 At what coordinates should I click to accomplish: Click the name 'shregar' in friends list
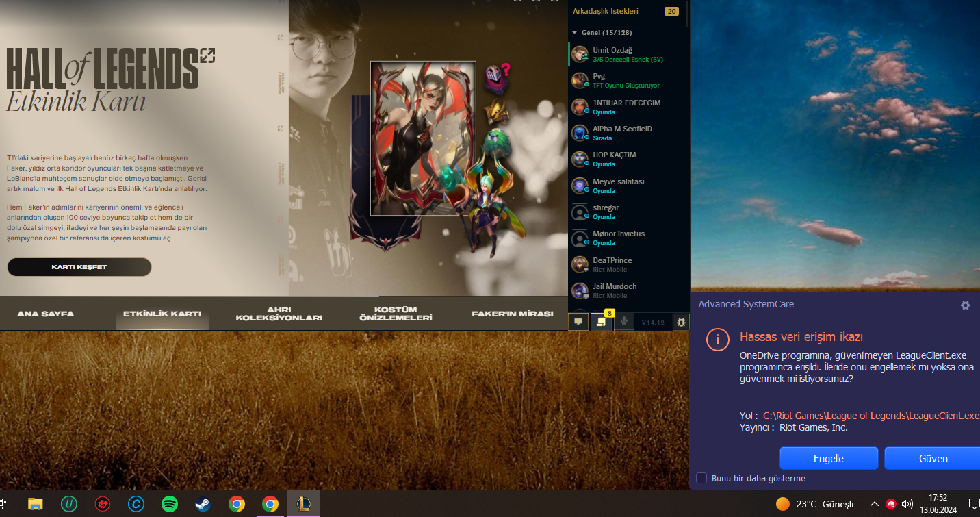(606, 207)
